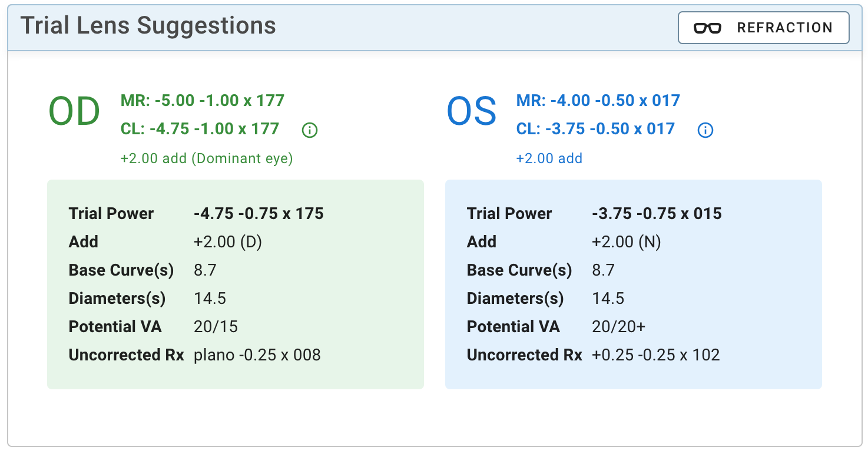868x457 pixels.
Task: Click the OD Potential VA value 20/15
Action: [x=216, y=327]
